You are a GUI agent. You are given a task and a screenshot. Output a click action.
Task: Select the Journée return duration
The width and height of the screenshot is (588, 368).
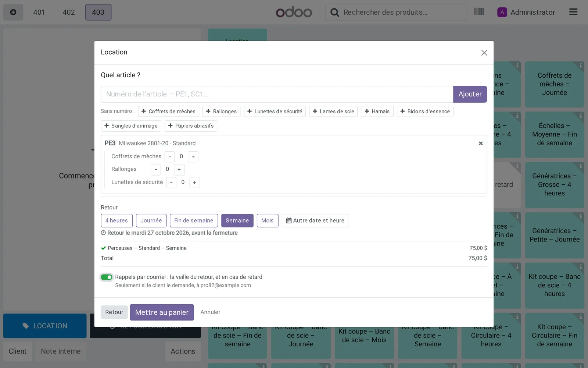(x=151, y=220)
